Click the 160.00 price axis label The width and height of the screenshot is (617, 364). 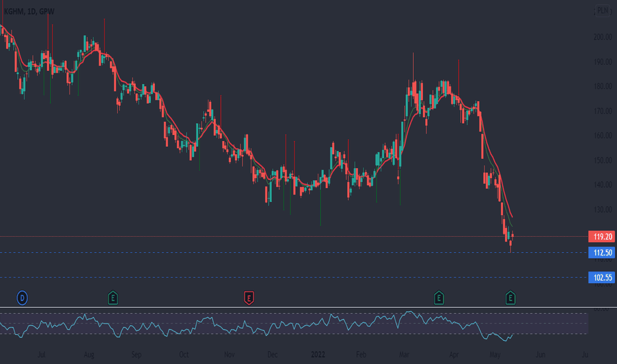tap(602, 136)
